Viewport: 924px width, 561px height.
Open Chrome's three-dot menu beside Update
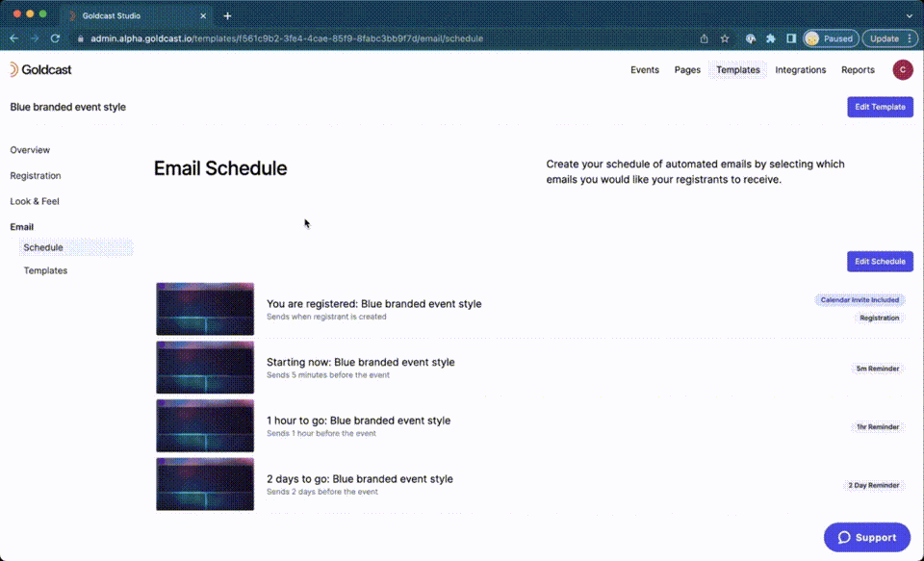(910, 38)
